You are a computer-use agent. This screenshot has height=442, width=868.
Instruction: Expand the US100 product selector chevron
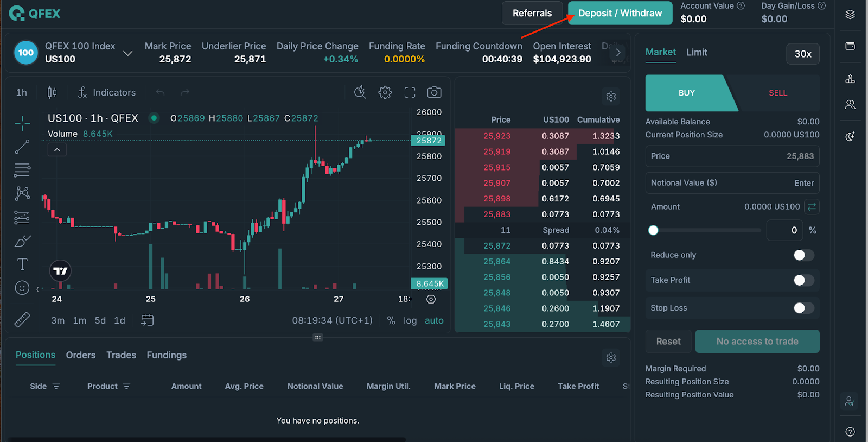[128, 53]
